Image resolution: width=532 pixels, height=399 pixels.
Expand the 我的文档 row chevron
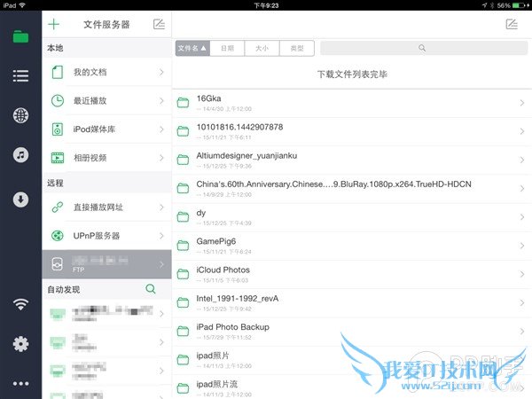point(161,73)
